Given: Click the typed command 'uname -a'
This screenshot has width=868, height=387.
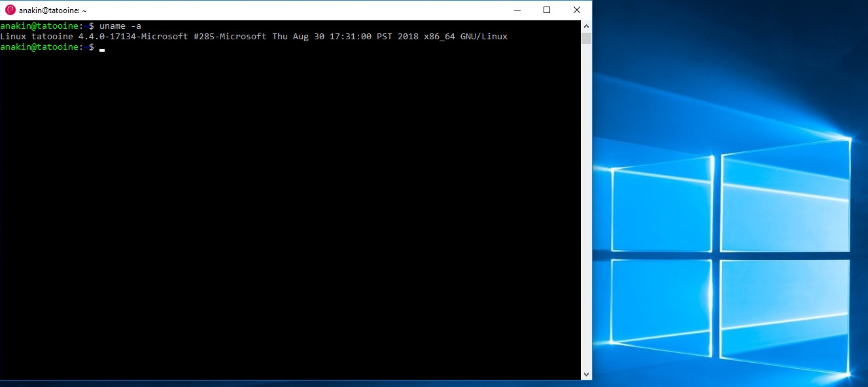Looking at the screenshot, I should (120, 26).
